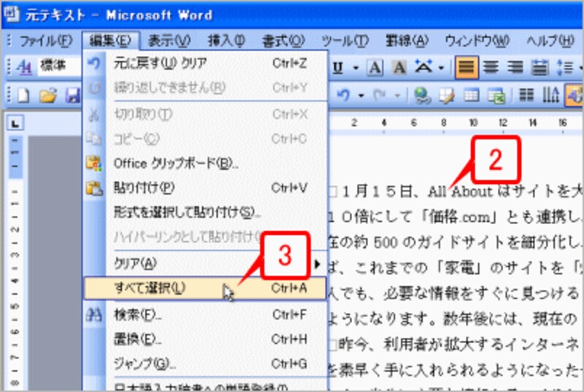The height and width of the screenshot is (392, 584).
Task: Expand the クリア(A) submenu arrow
Action: (317, 264)
